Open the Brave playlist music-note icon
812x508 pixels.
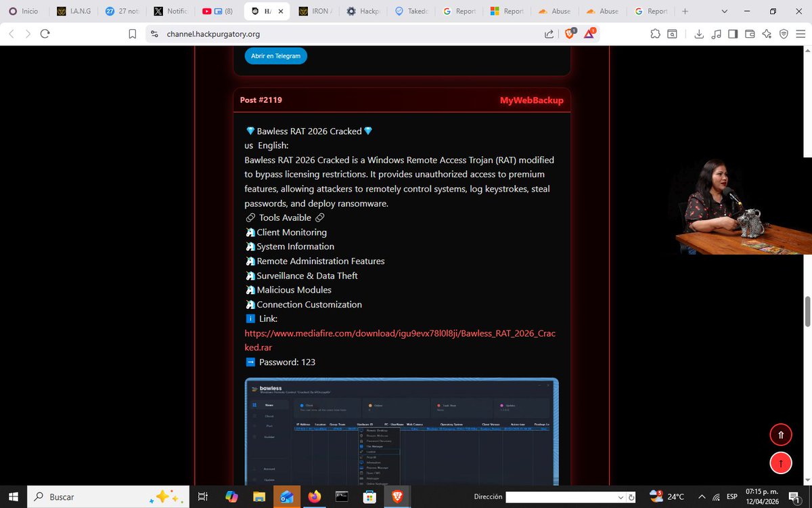click(x=717, y=34)
